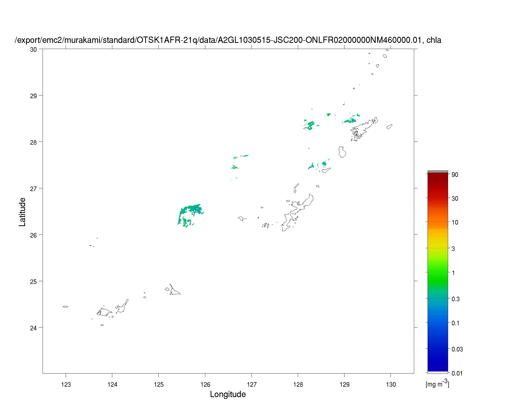532x406 pixels.
Task: Click the file path title text
Action: pos(228,40)
